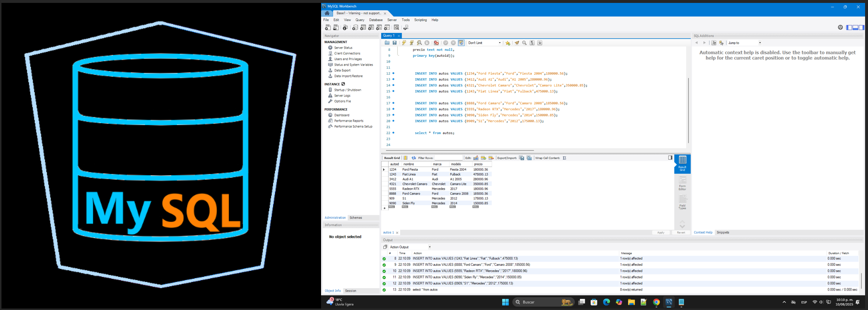Open the Scripting menu
This screenshot has width=868, height=310.
(x=421, y=20)
